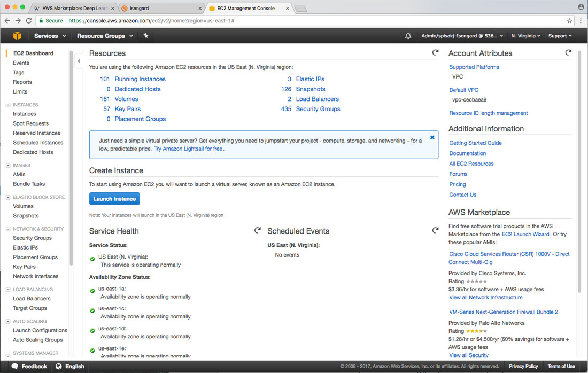Close the Isengard browser tab
The width and height of the screenshot is (588, 373).
click(200, 8)
